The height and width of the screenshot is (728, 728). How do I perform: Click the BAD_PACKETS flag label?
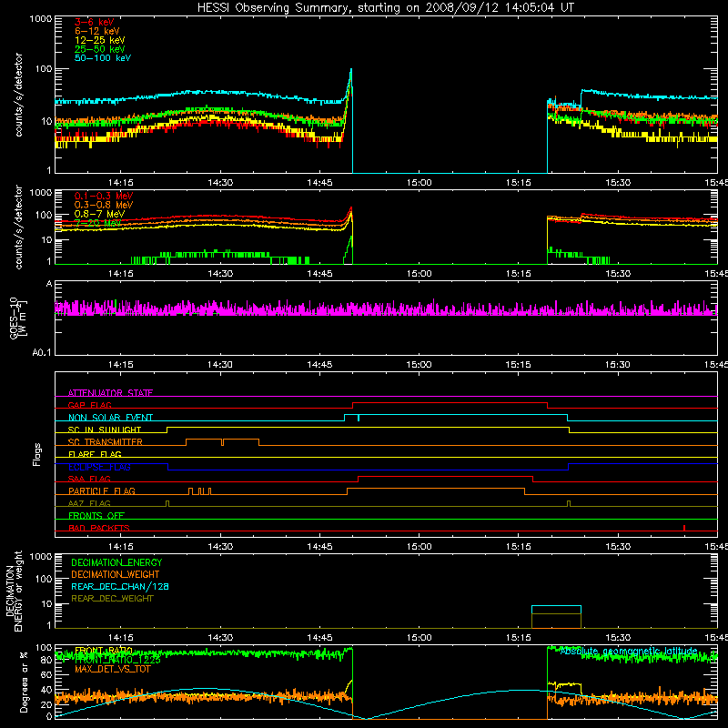[99, 528]
